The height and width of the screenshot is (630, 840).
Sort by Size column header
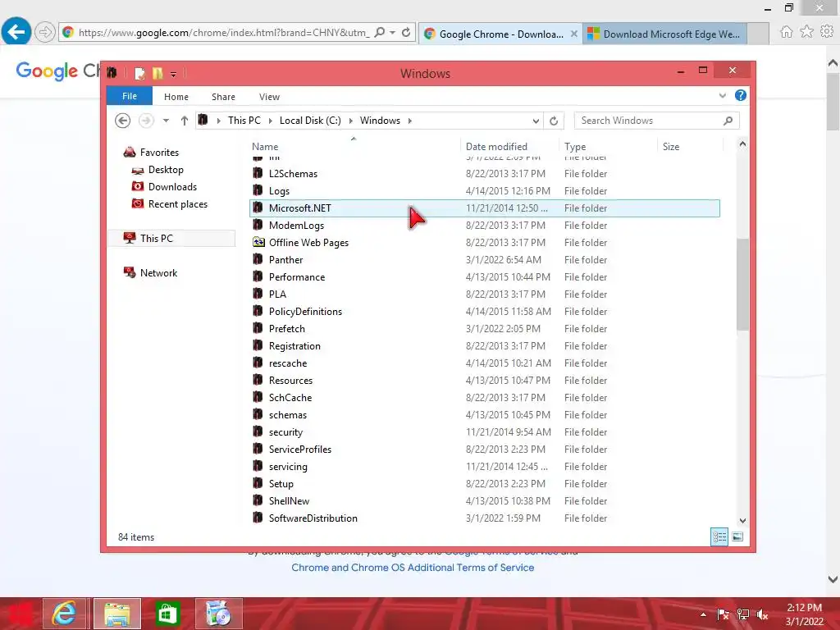pos(690,147)
